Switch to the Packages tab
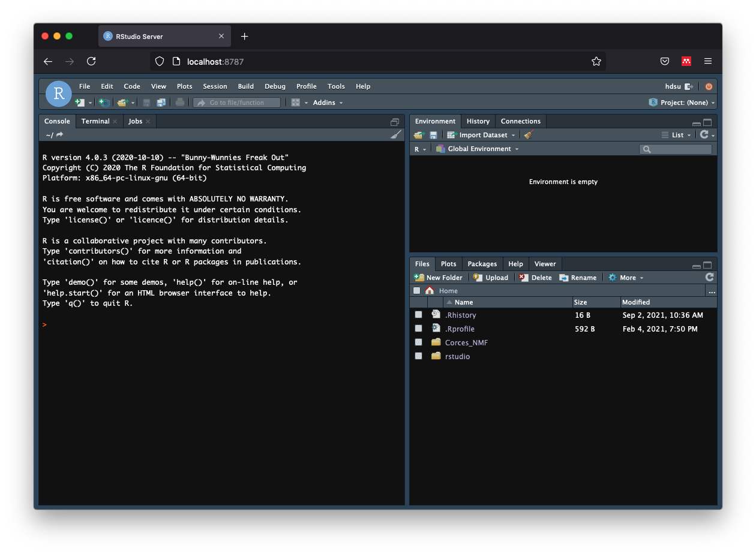Screen dimensions: 756x554 (482, 264)
